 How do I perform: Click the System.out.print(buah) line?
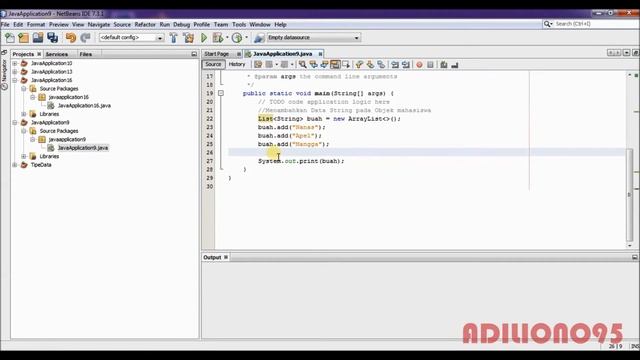[301, 161]
